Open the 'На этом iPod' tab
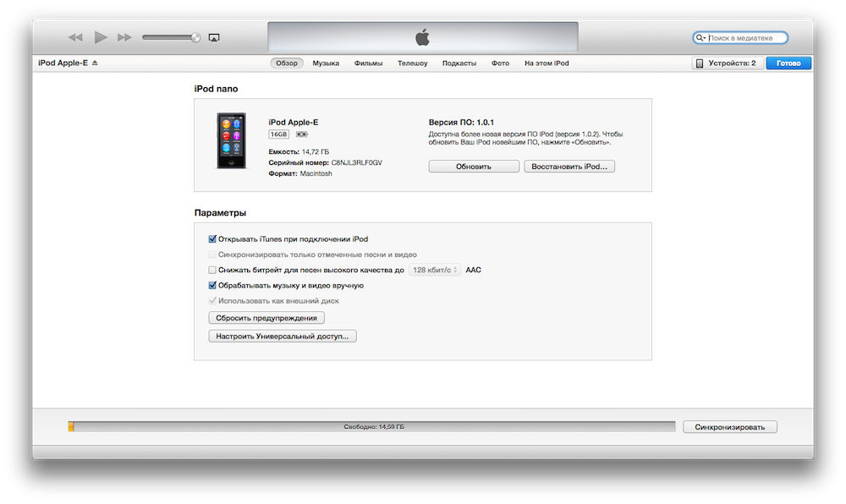This screenshot has height=504, width=846. (x=547, y=63)
